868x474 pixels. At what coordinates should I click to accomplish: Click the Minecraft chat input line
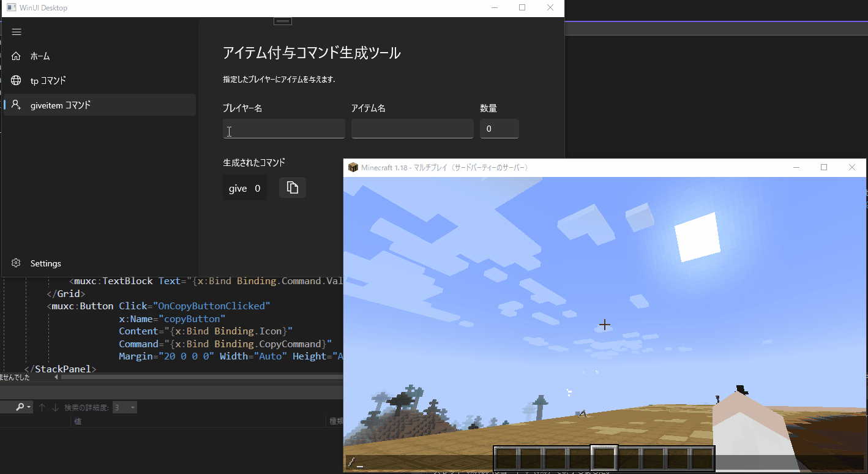(x=604, y=463)
